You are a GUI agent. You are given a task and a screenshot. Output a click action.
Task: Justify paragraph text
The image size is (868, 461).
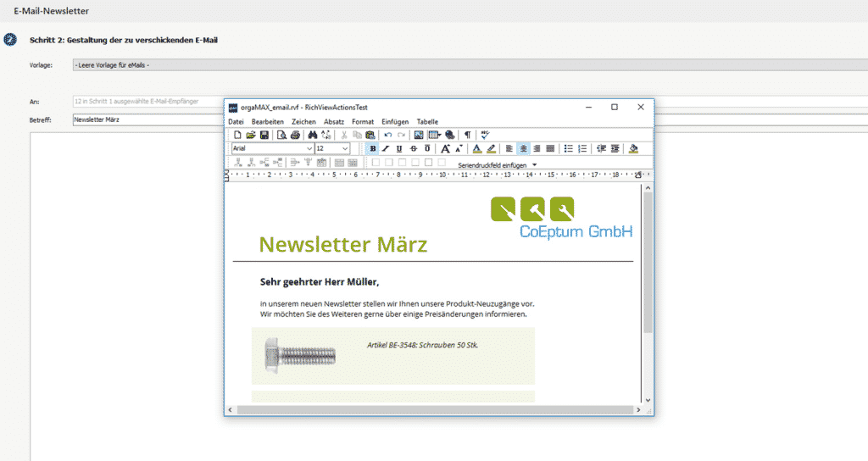(x=550, y=149)
